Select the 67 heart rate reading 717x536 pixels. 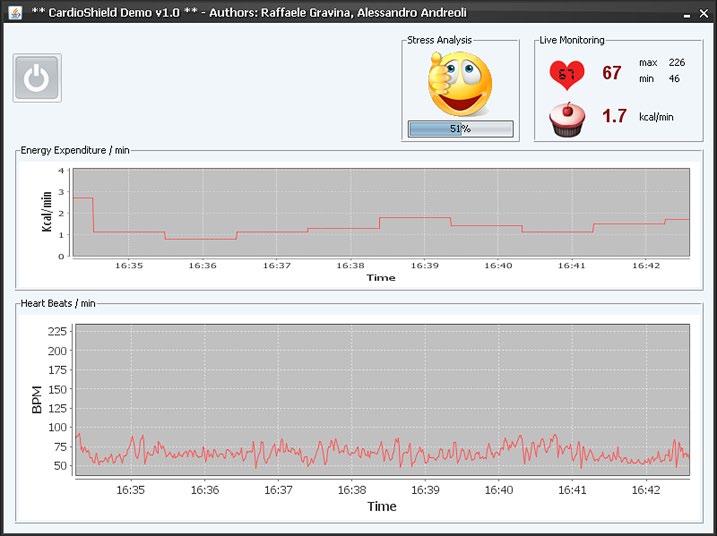(x=612, y=73)
